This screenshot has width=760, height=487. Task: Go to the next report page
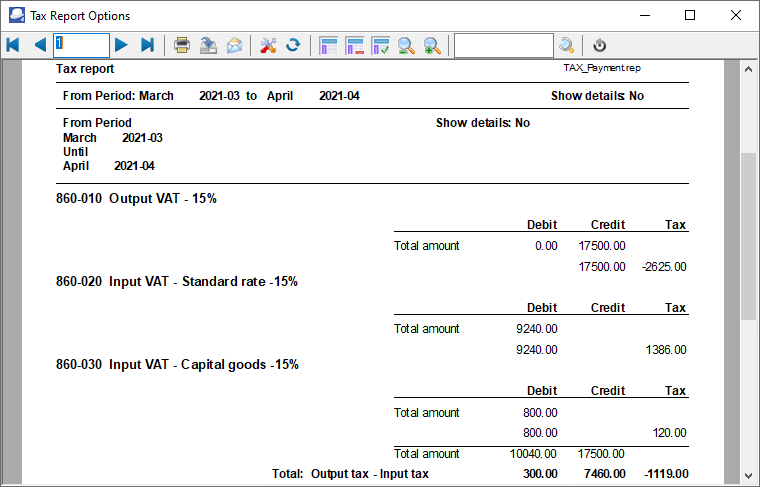pos(121,45)
